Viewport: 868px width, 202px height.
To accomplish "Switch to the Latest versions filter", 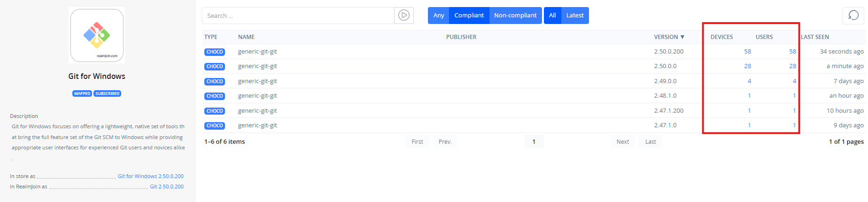I will click(574, 16).
